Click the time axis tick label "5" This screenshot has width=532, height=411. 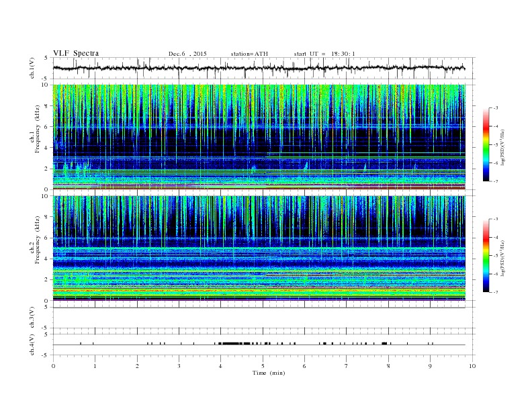click(263, 366)
